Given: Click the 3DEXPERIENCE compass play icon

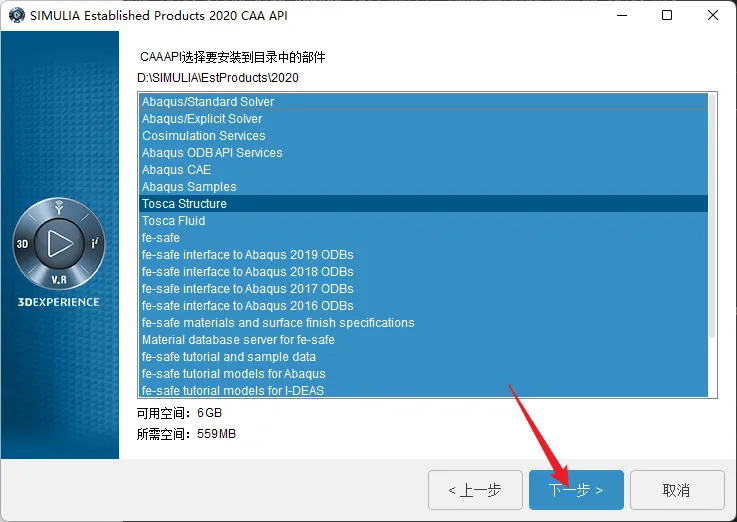Looking at the screenshot, I should [x=59, y=244].
